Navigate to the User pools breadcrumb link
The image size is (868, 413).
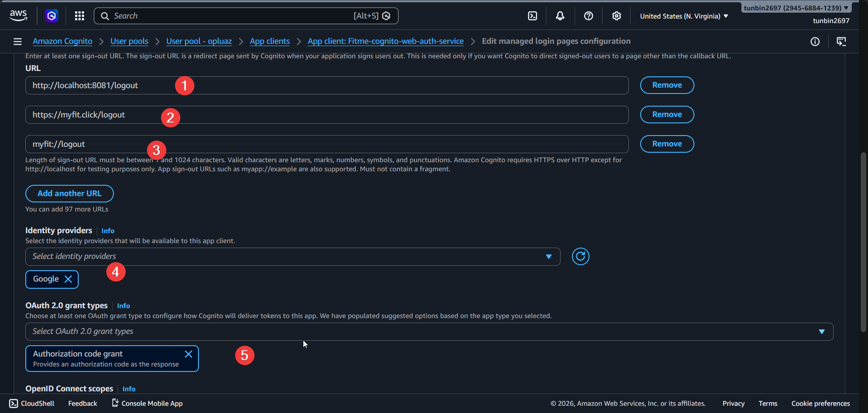(129, 41)
